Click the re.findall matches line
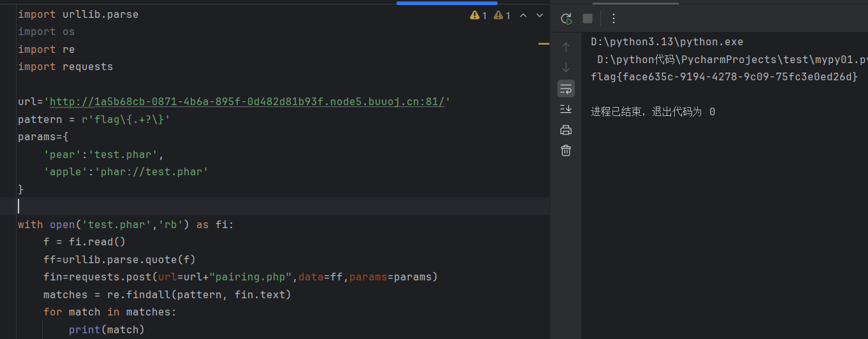Screen dimensions: 868x339 coord(168,295)
